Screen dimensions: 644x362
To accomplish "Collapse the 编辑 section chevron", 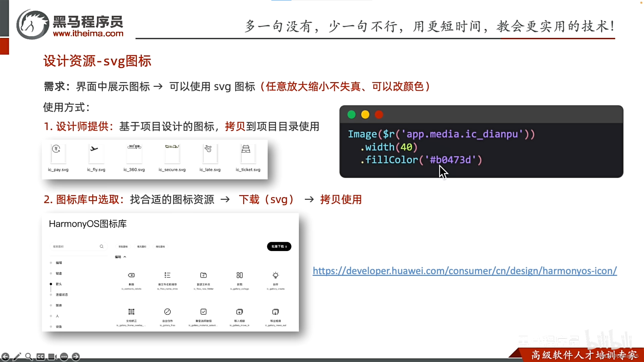I will pyautogui.click(x=125, y=257).
